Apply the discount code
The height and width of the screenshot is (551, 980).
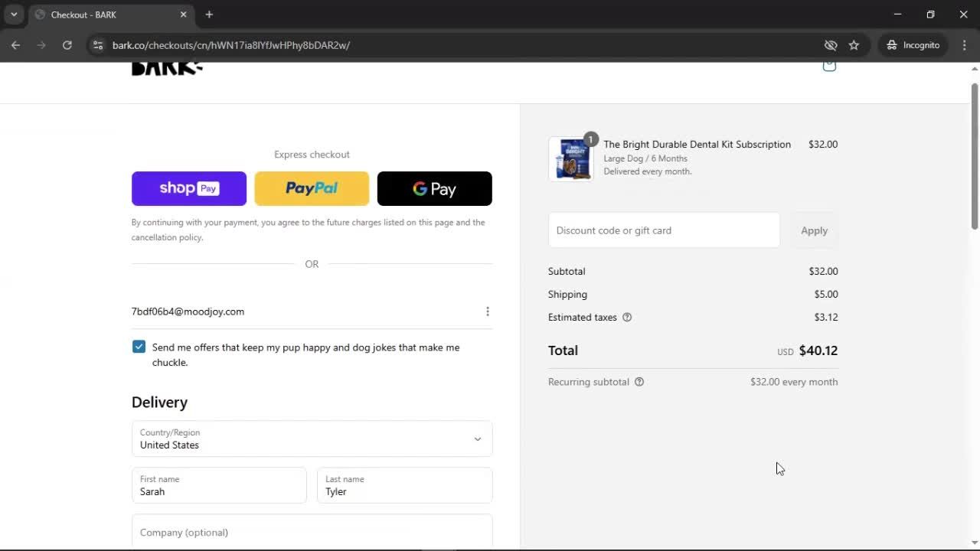pos(814,230)
